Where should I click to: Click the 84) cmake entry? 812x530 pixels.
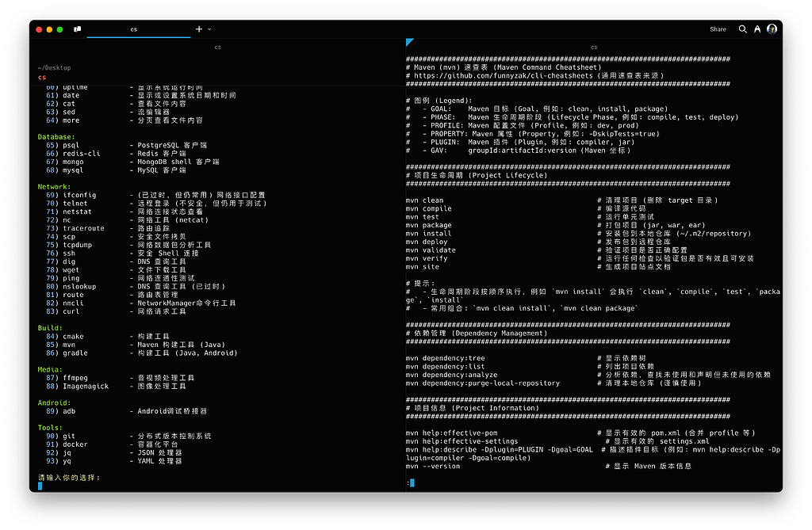pos(108,337)
